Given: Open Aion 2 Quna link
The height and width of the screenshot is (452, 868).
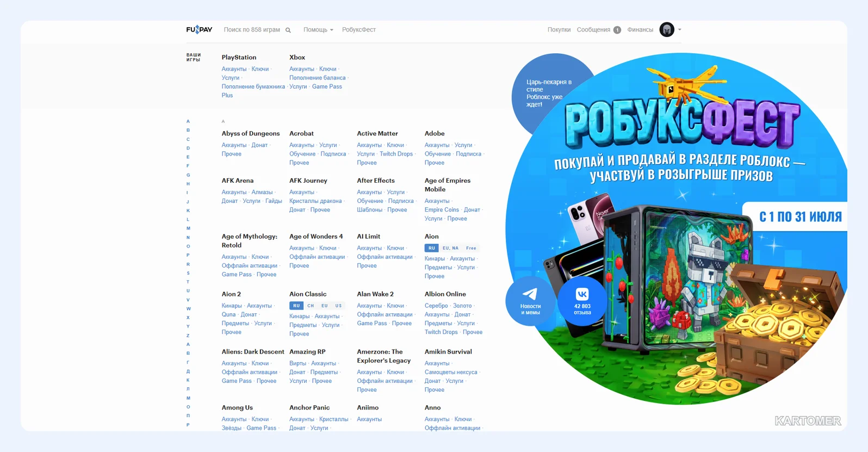Looking at the screenshot, I should tap(228, 314).
